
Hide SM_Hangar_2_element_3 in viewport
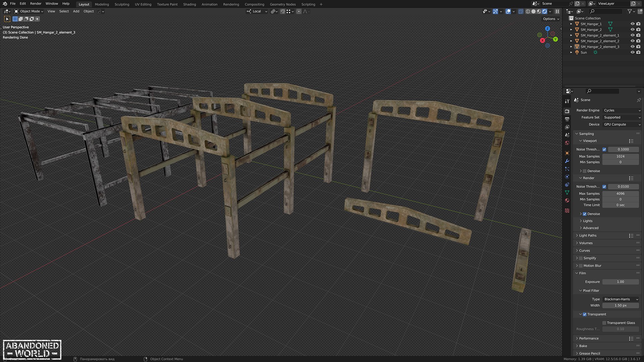[x=633, y=47]
